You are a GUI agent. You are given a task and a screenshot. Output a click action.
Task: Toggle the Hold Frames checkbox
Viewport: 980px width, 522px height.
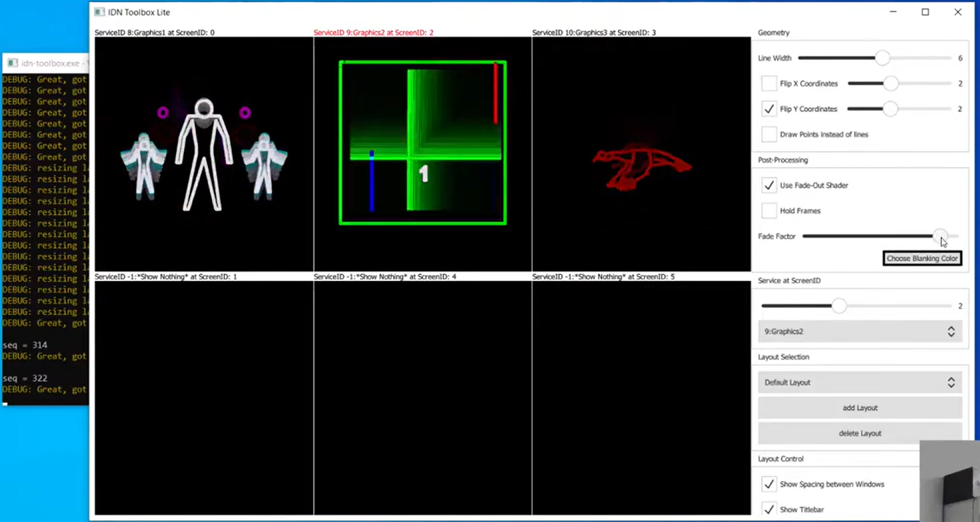tap(769, 211)
